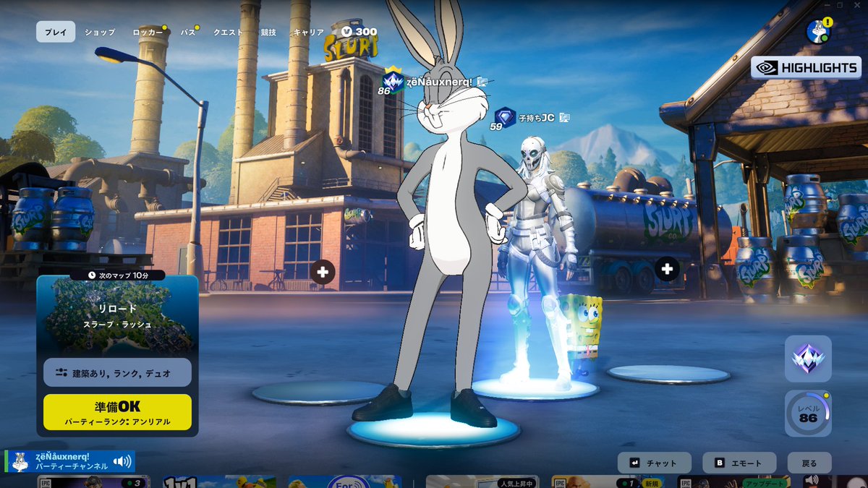Select the リロード game mode tile
This screenshot has width=868, height=488.
[117, 314]
